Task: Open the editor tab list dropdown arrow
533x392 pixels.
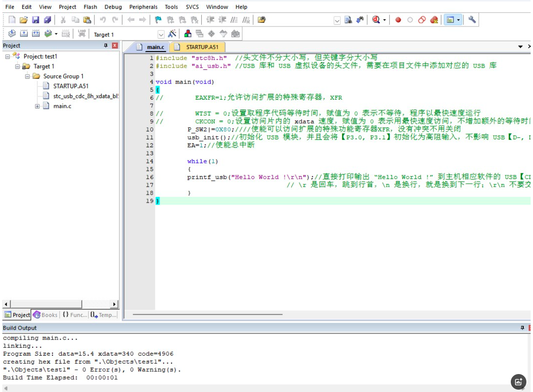Action: click(520, 47)
